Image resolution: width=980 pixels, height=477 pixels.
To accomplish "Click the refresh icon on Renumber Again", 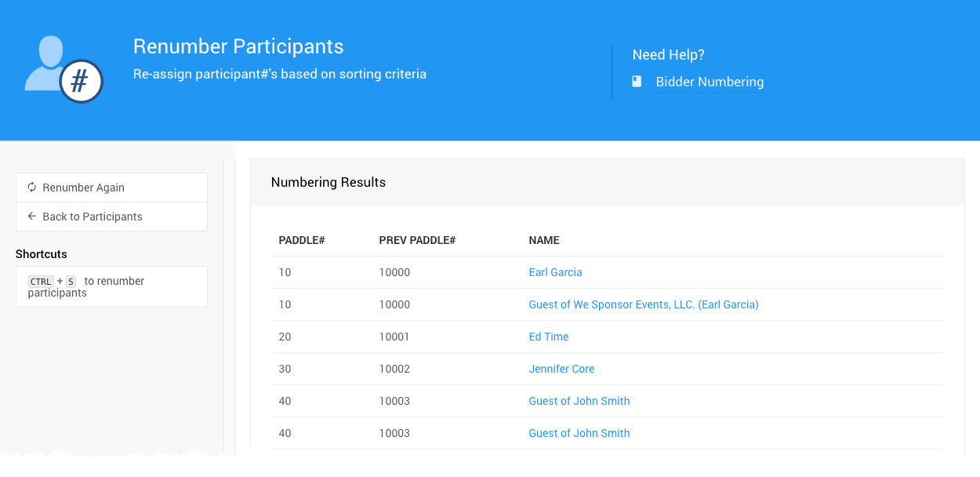I will 32,188.
